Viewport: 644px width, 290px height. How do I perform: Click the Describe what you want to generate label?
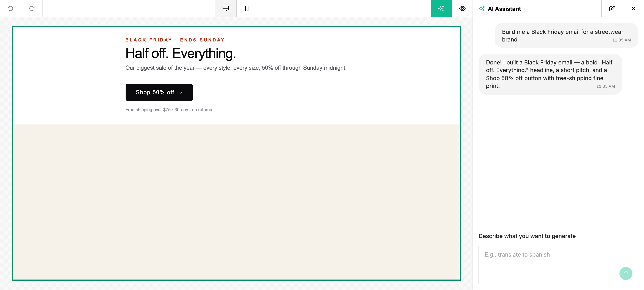tap(527, 236)
